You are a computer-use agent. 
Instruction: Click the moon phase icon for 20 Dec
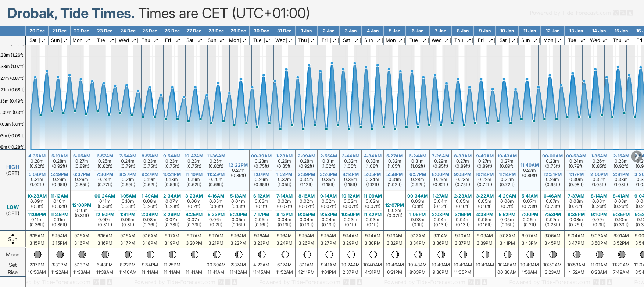pyautogui.click(x=37, y=254)
